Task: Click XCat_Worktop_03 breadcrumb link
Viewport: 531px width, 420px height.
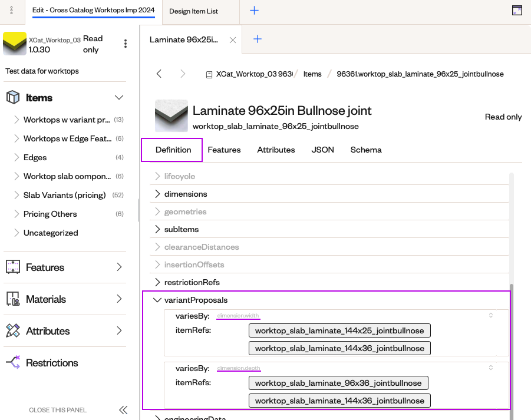Action: (255, 74)
